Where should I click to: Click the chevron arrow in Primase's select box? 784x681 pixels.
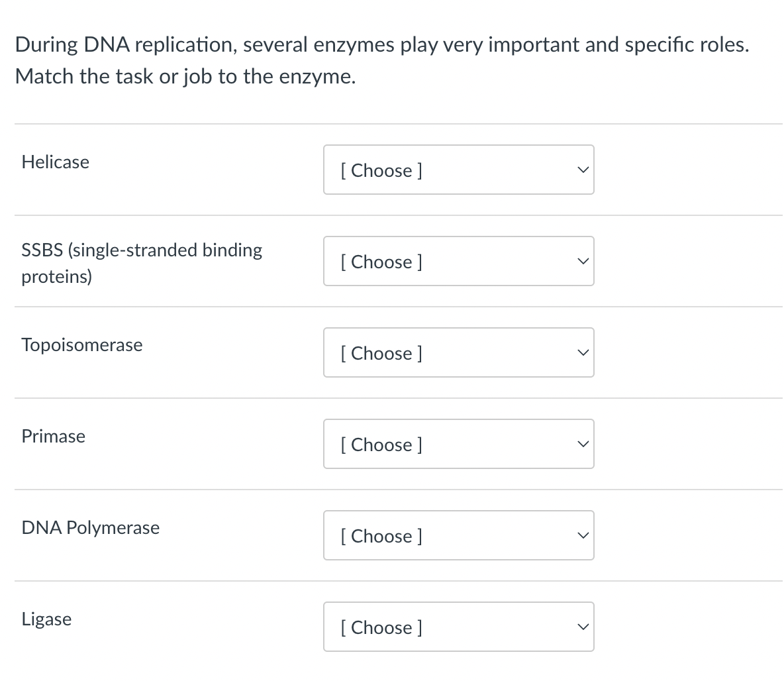(x=581, y=445)
